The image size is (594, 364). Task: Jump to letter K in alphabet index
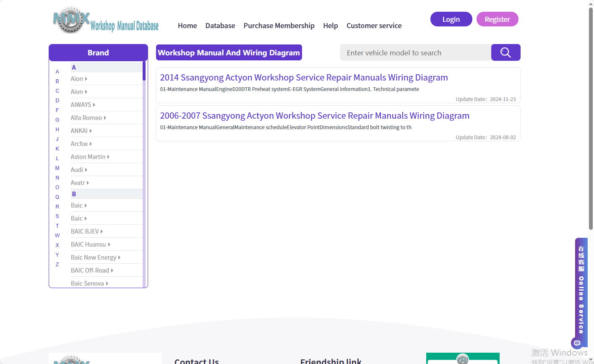[x=57, y=149]
